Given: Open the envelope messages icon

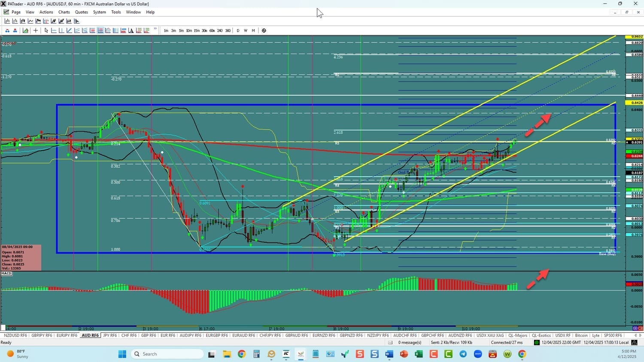Looking at the screenshot, I should pyautogui.click(x=390, y=342).
